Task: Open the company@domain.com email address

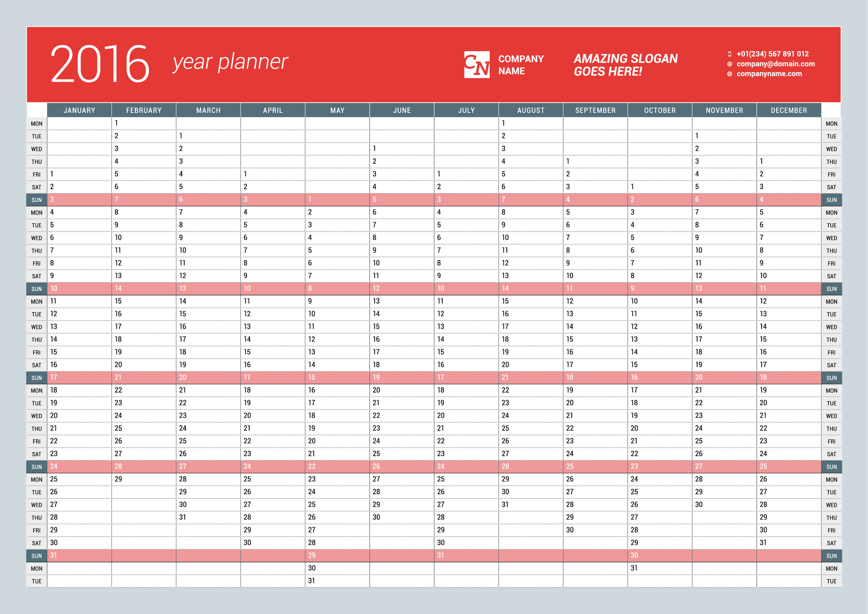Action: 776,64
